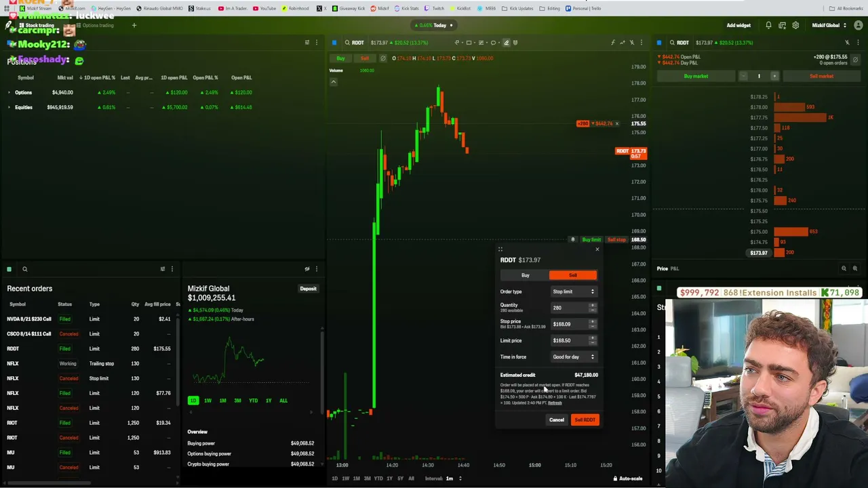868x488 pixels.
Task: Open three-dot menu on order ladder widget
Action: pyautogui.click(x=857, y=43)
